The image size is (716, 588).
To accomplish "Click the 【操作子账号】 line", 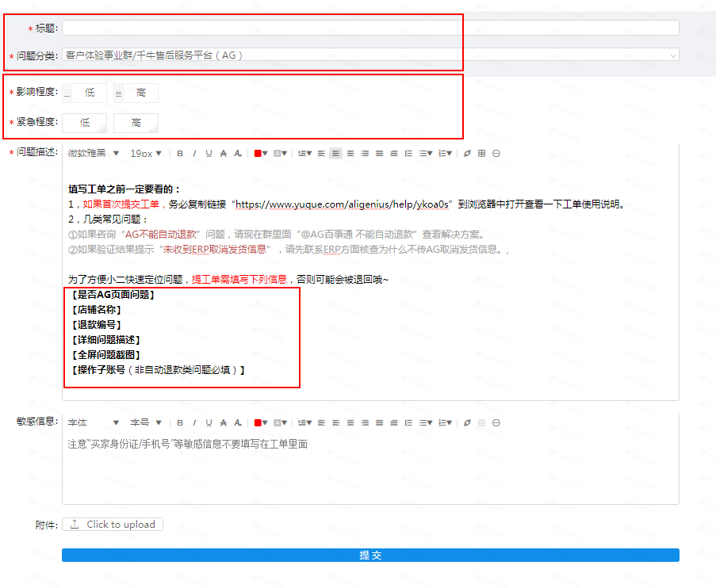I will tap(157, 370).
